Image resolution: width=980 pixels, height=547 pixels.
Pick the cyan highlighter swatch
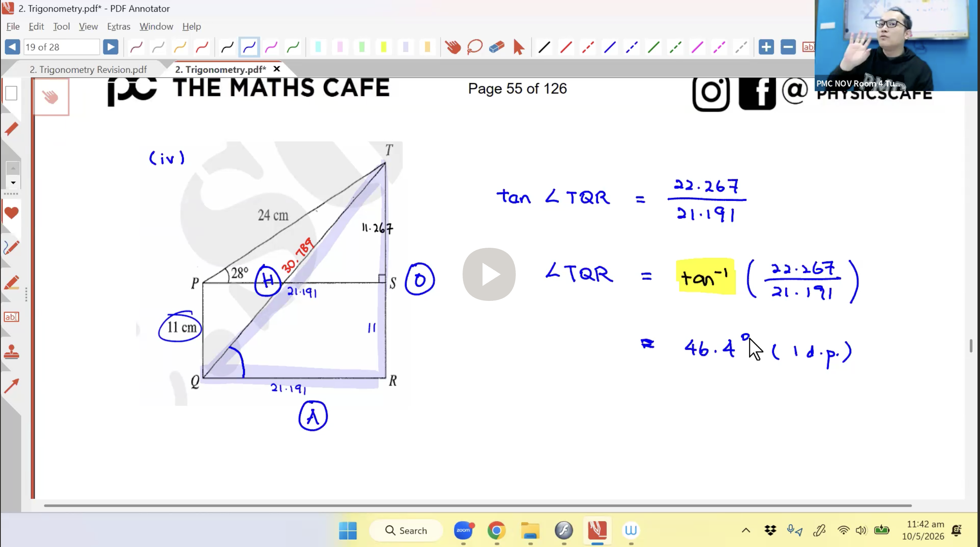[x=318, y=47]
